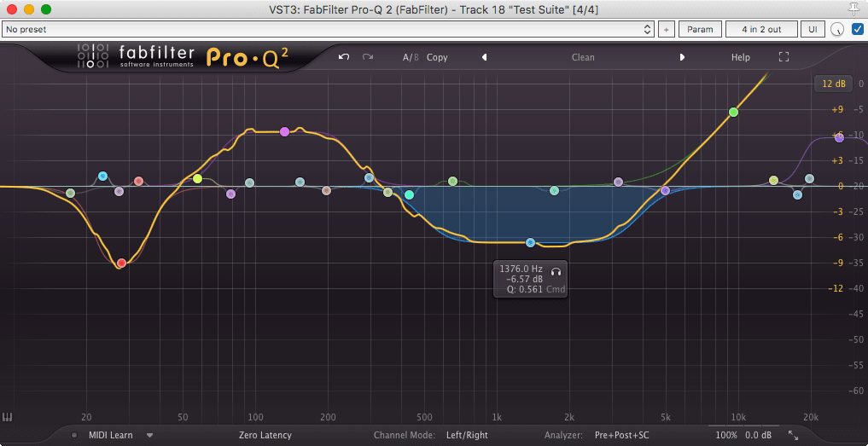
Task: Open the Help menu
Action: [740, 57]
